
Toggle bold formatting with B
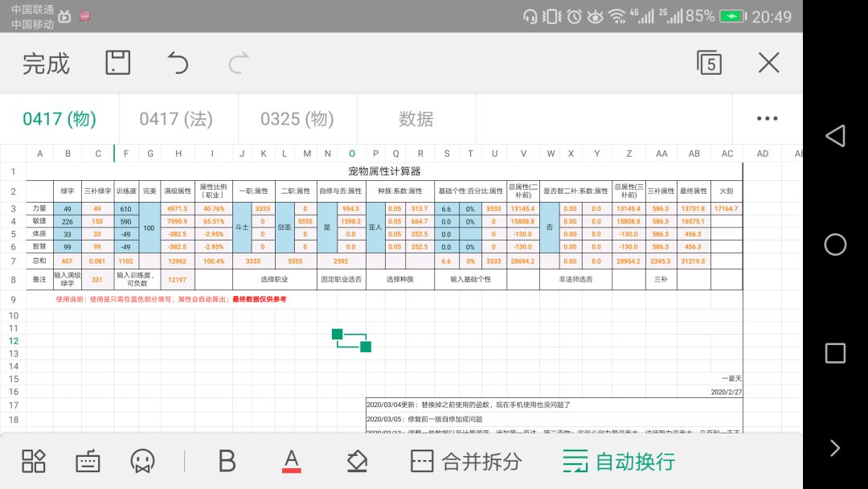[x=227, y=461]
